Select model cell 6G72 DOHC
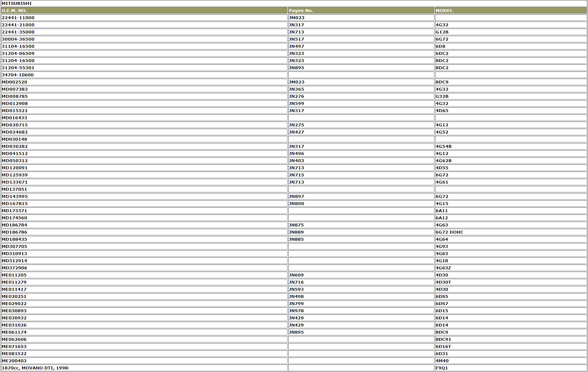The width and height of the screenshot is (588, 372). coord(511,232)
